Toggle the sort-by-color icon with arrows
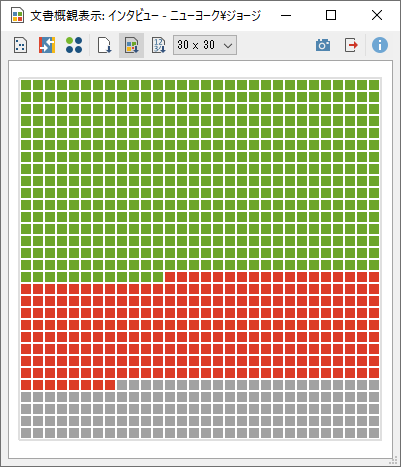 (47, 45)
